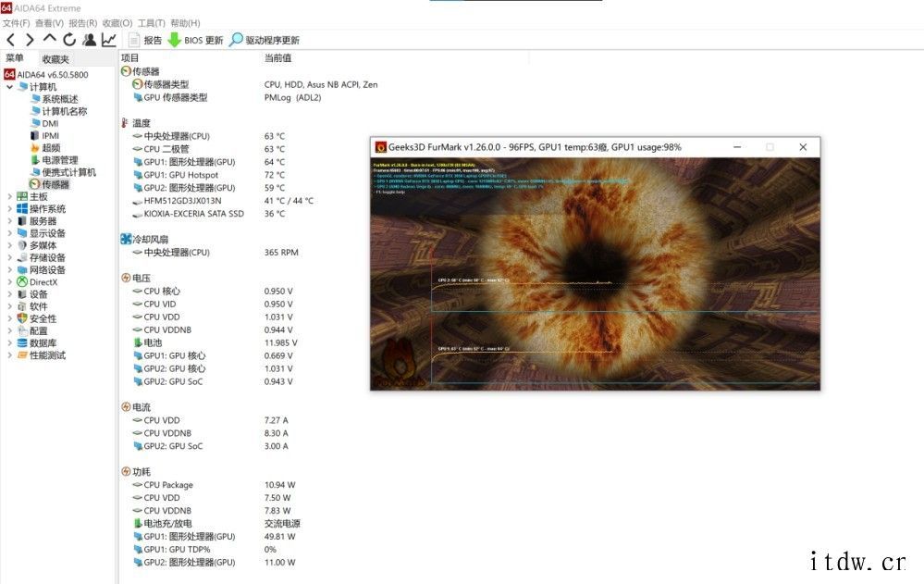Screen dimensions: 924x584
Task: Select 配置 in the tree
Action: [38, 331]
